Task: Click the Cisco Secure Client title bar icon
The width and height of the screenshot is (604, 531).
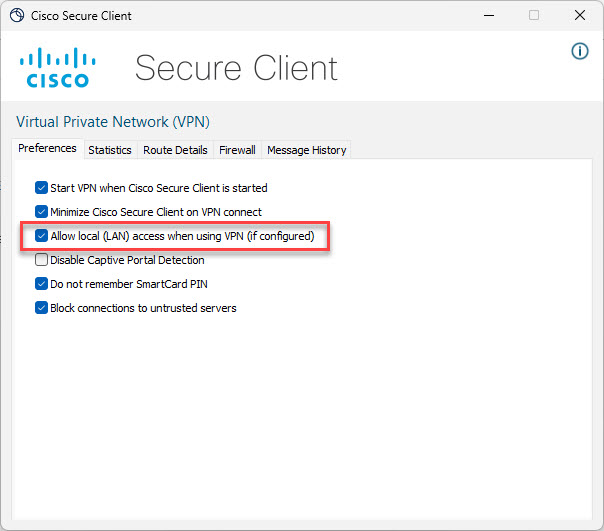Action: [x=17, y=16]
